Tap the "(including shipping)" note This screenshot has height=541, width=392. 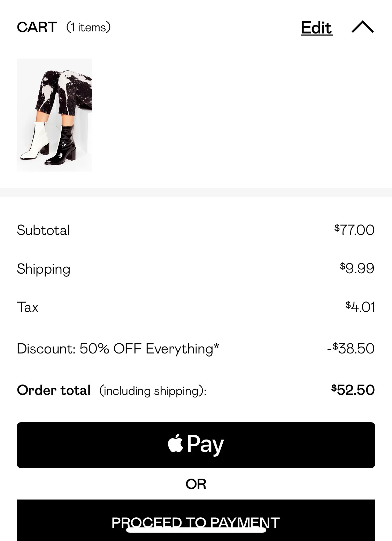pos(153,391)
